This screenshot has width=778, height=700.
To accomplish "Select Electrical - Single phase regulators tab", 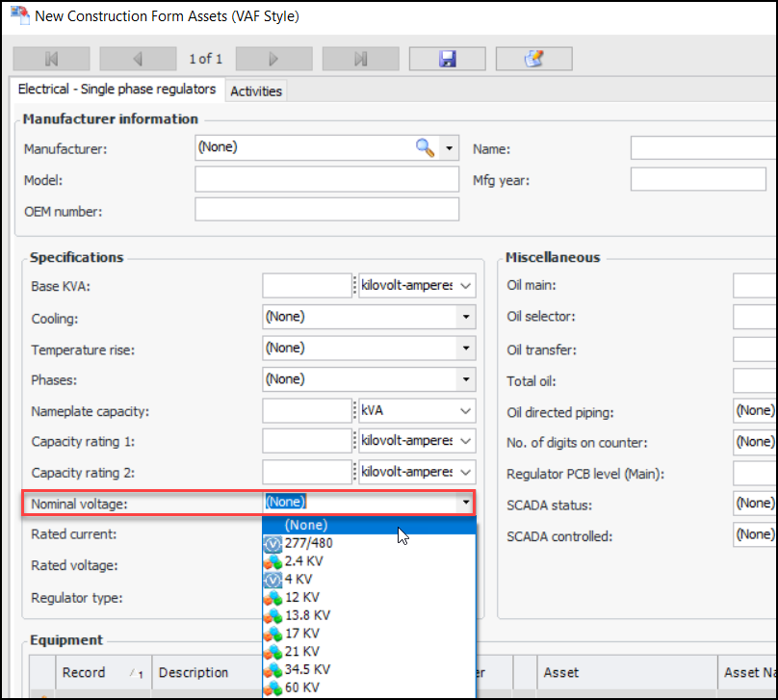I will point(117,90).
